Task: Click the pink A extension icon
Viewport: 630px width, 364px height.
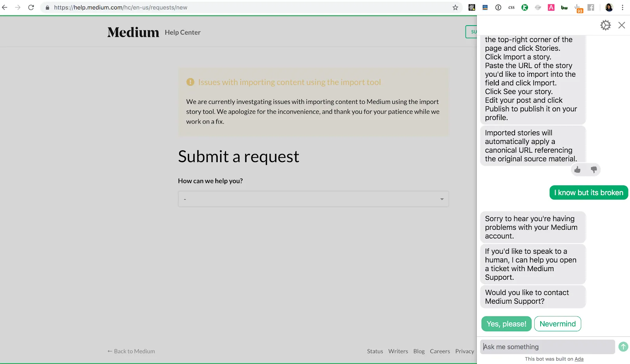Action: pyautogui.click(x=551, y=7)
